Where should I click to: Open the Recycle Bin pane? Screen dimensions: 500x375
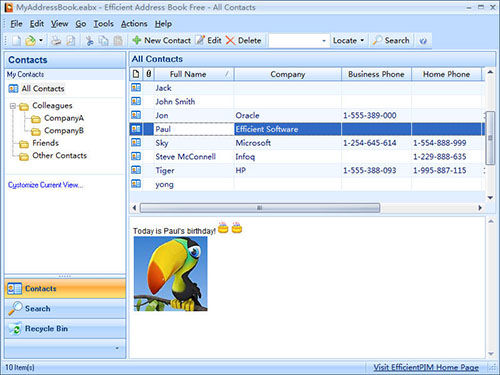pos(65,329)
